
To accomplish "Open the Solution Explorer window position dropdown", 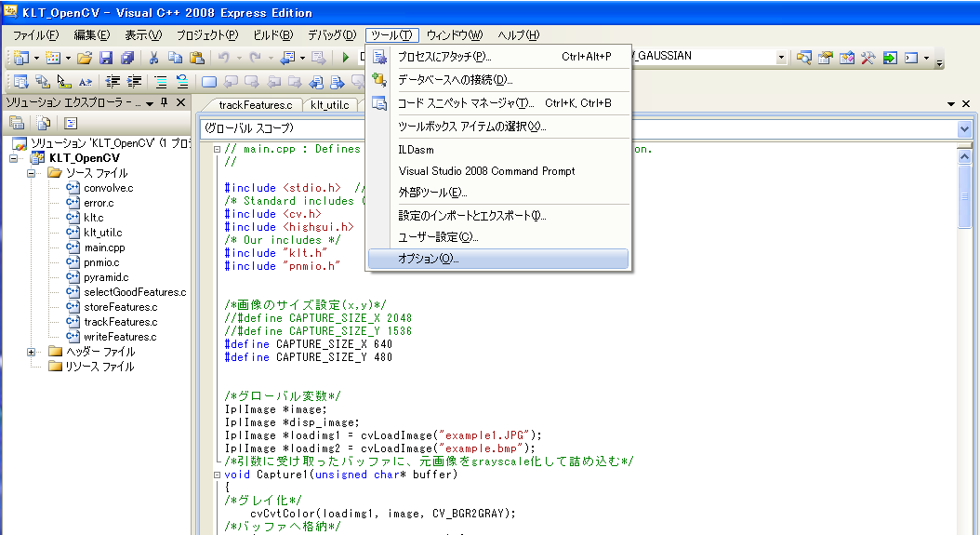I will (150, 103).
